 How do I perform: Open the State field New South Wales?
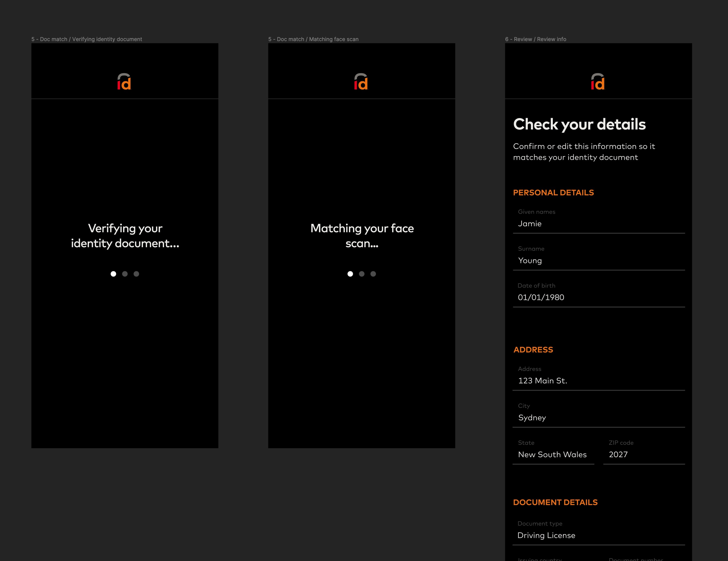pyautogui.click(x=553, y=454)
